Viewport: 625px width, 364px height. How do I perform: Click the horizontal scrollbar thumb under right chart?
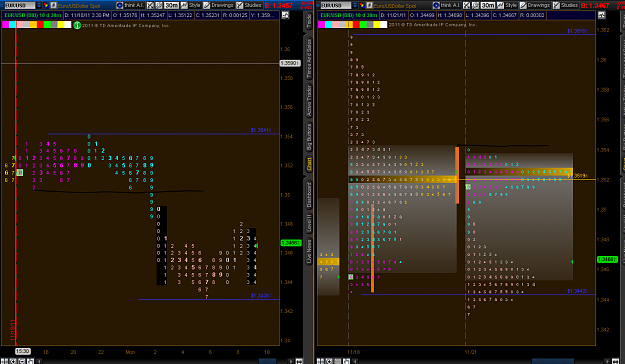(553, 361)
